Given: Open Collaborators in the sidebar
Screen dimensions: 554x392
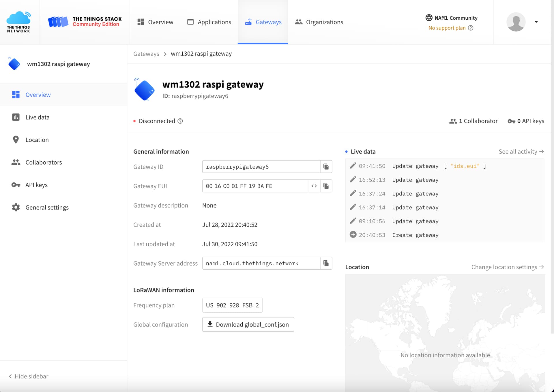Looking at the screenshot, I should [63, 162].
